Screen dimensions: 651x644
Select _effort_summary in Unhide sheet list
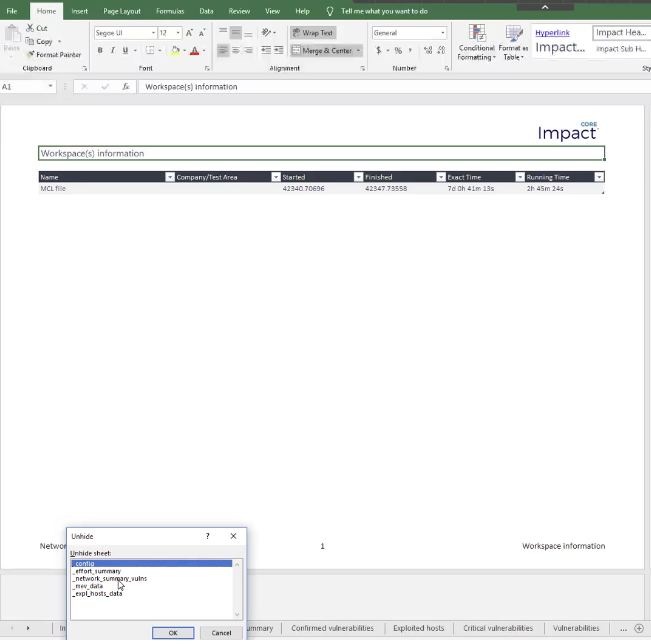point(97,571)
